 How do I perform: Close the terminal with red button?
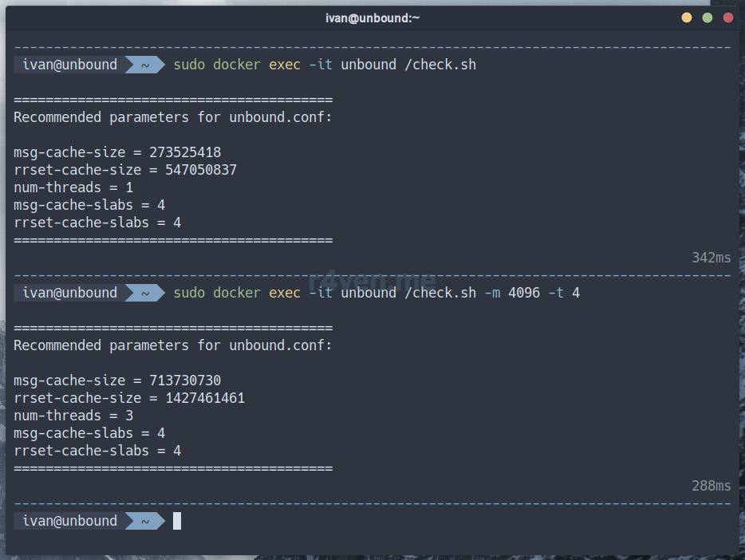click(x=728, y=18)
